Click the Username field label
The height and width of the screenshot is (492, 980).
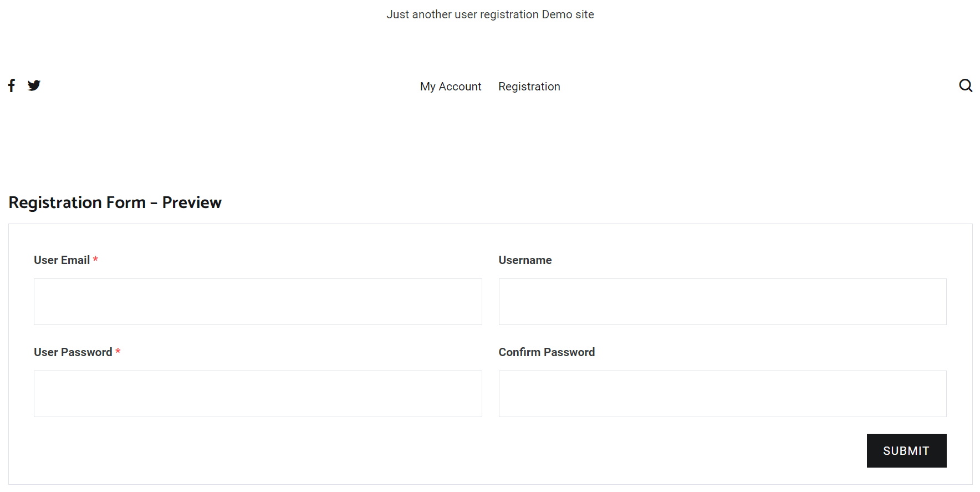pos(525,260)
